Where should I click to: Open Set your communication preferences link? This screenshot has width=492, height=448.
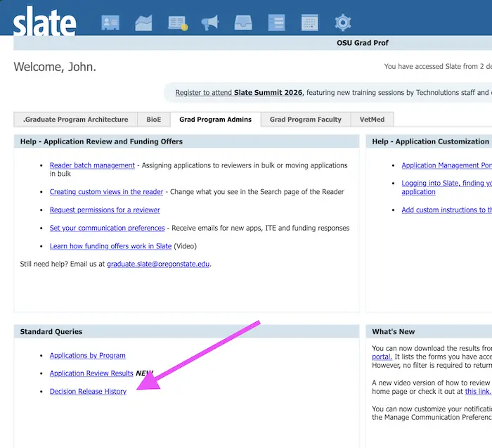(107, 229)
